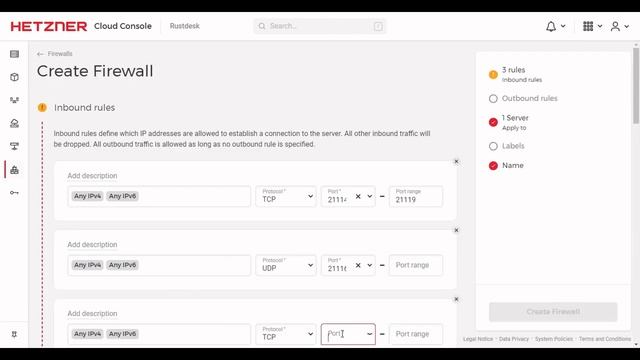Open Legal Notice link
Viewport: 640px width, 360px height.
point(478,339)
